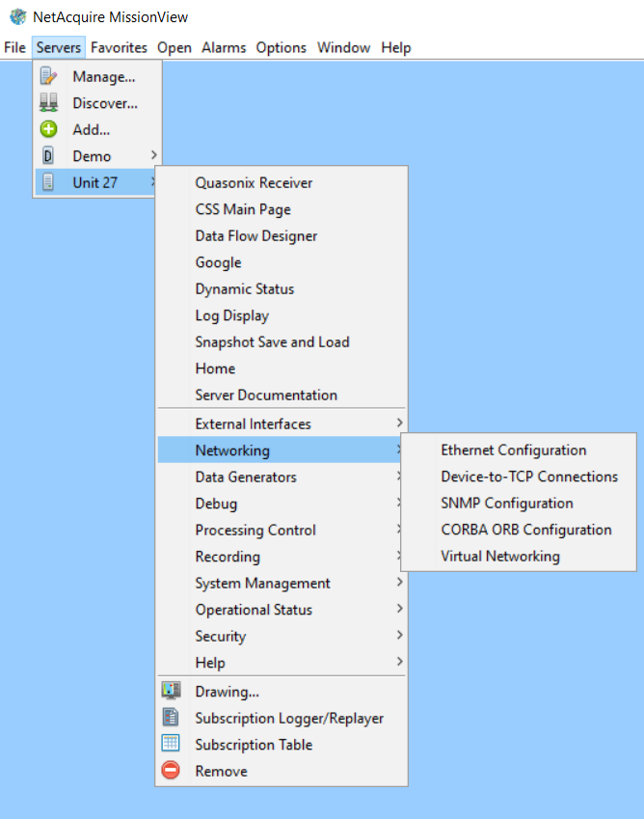Open the Options menu
Viewport: 644px width, 819px height.
point(281,47)
